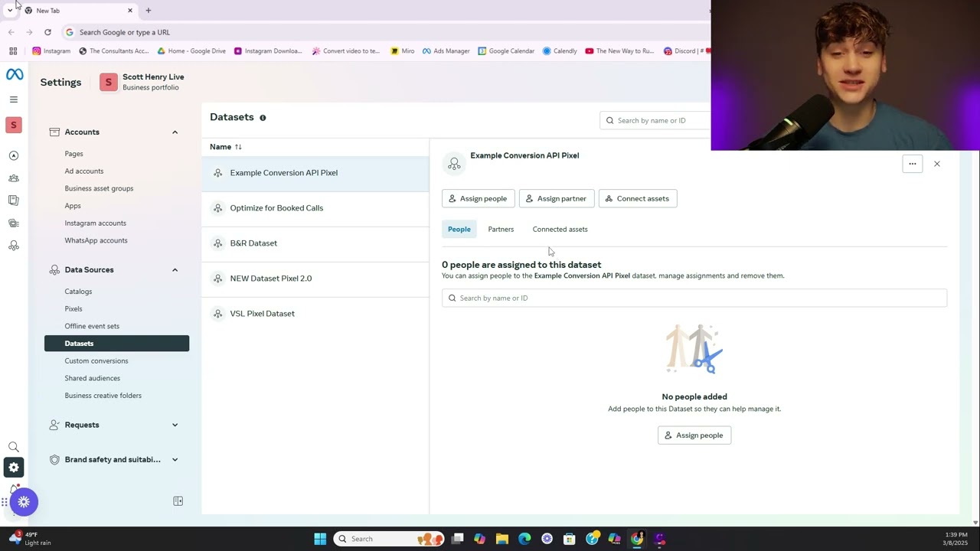The height and width of the screenshot is (551, 980).
Task: Click the Meta logo icon
Action: [x=14, y=74]
